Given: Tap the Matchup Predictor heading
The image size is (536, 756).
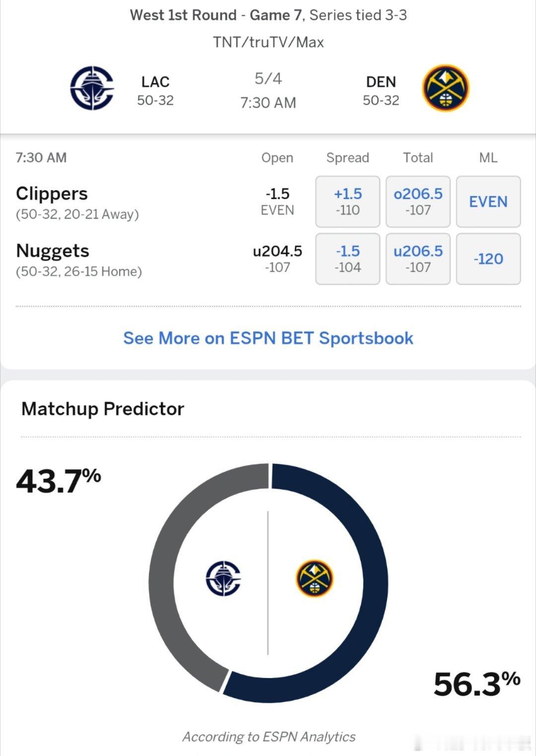Looking at the screenshot, I should 103,409.
